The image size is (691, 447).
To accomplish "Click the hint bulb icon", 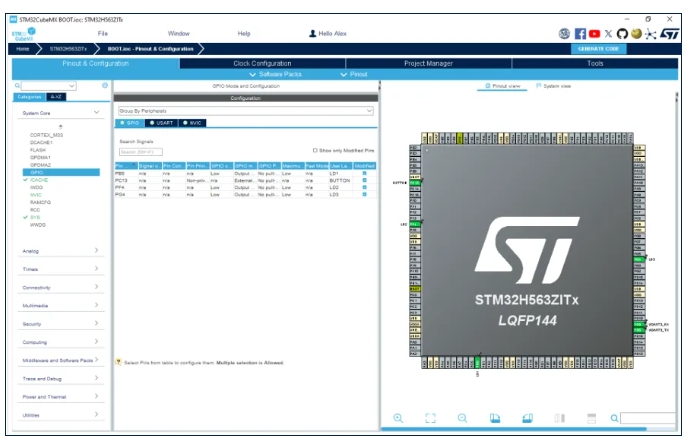I will (x=118, y=362).
